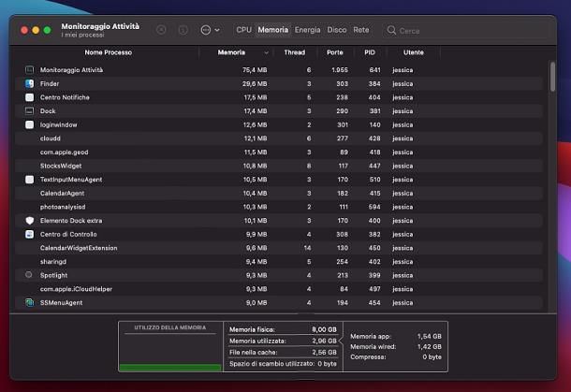Click the magnifying glass search icon
The width and height of the screenshot is (571, 392).
pyautogui.click(x=391, y=30)
